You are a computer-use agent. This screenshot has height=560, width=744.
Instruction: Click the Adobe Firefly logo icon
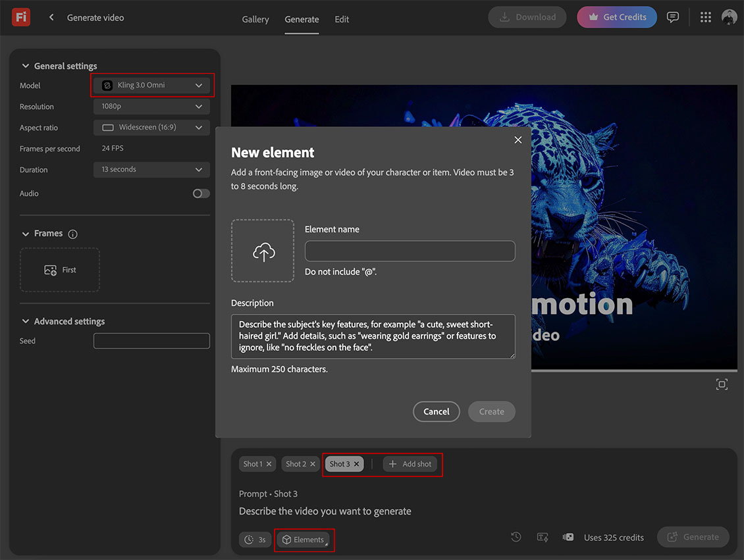tap(20, 17)
